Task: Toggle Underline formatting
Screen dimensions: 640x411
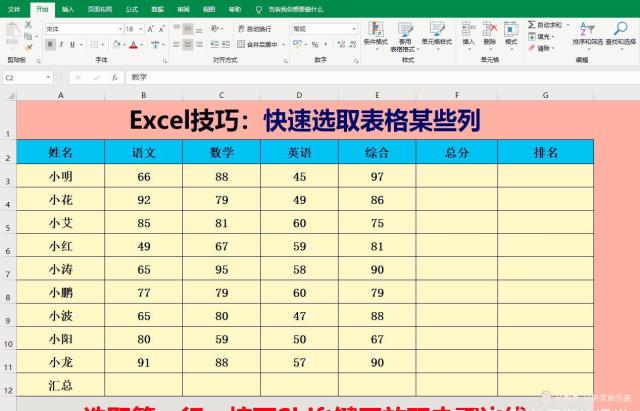Action: [x=72, y=44]
